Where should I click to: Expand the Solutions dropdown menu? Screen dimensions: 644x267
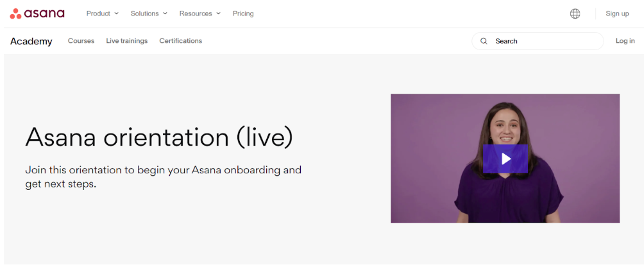(148, 13)
